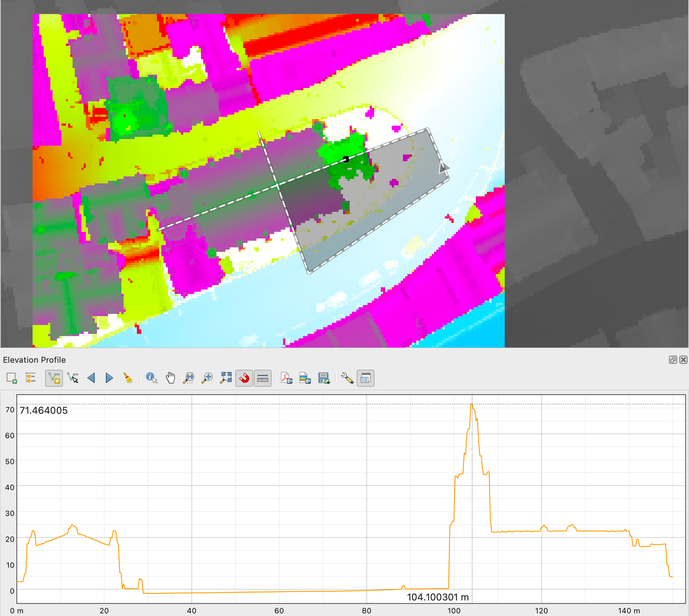Nudge the profile curve right
The width and height of the screenshot is (689, 616).
click(x=109, y=378)
